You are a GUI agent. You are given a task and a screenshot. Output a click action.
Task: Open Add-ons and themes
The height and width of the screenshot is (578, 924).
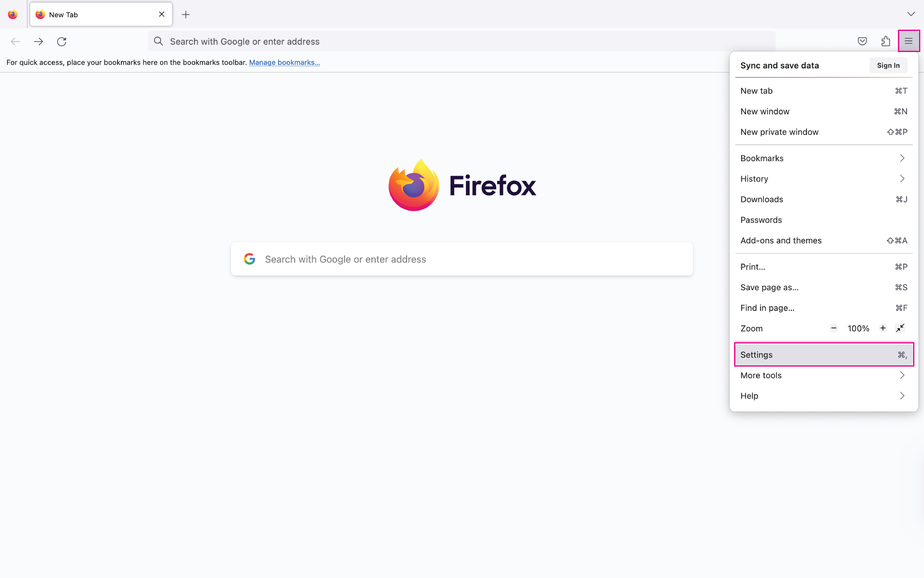point(824,240)
